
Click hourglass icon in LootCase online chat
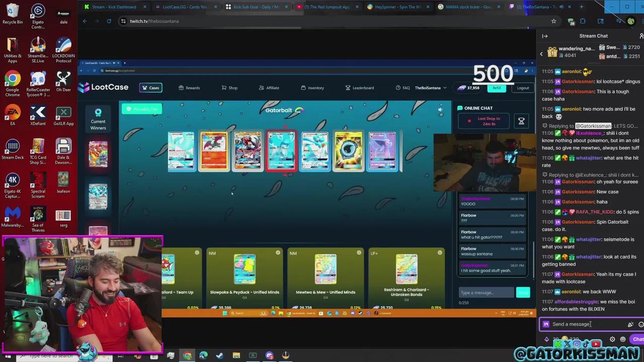pyautogui.click(x=521, y=121)
